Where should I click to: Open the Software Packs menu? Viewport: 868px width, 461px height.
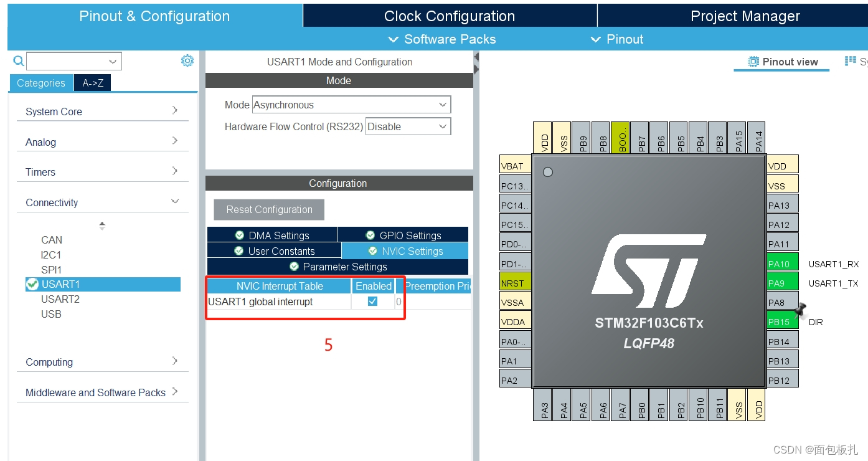[442, 39]
